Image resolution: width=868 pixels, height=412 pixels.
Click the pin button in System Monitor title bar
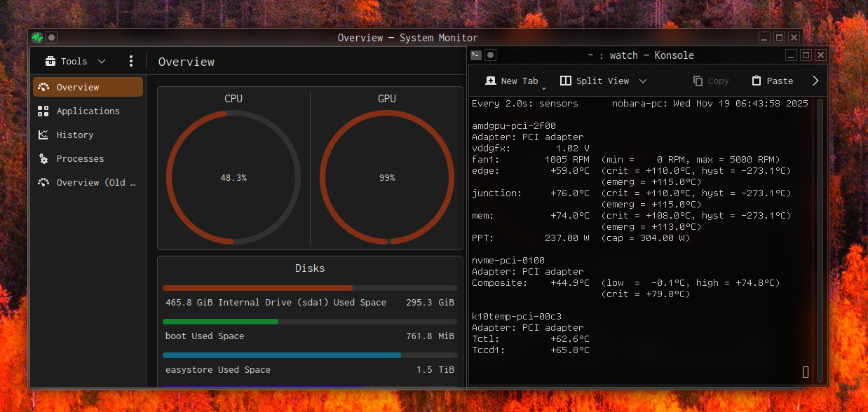point(52,37)
